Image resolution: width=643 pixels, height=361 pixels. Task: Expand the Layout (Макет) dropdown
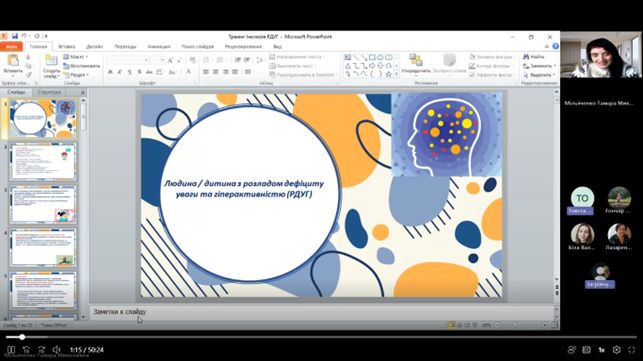pyautogui.click(x=76, y=57)
